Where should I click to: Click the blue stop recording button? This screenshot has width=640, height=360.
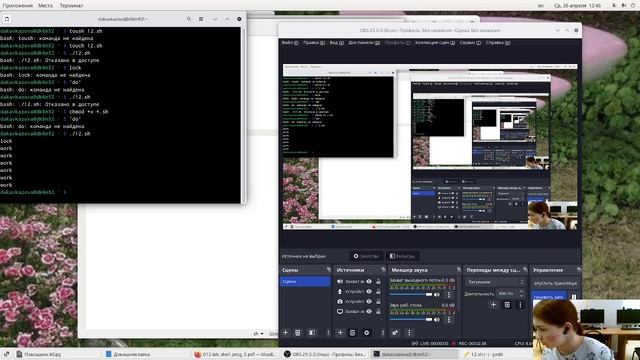tap(549, 296)
